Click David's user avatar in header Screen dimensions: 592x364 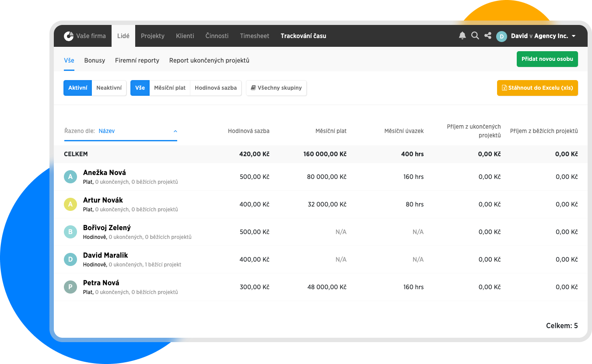(501, 36)
